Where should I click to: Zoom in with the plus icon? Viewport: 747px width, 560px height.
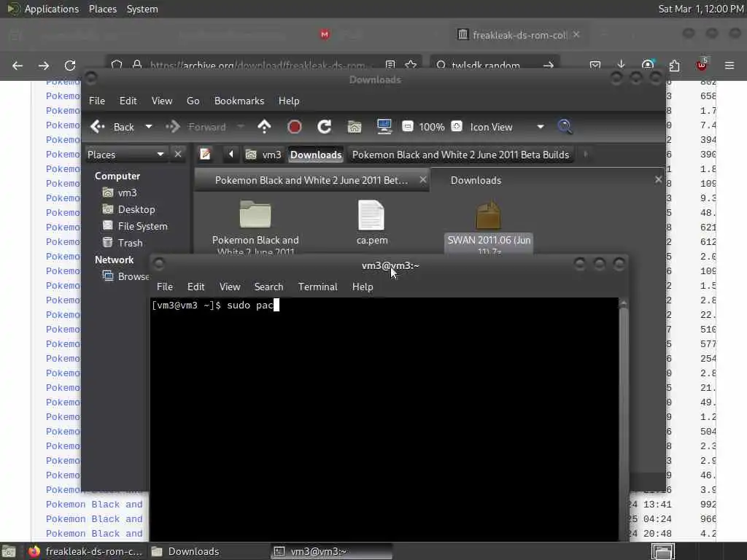point(457,126)
